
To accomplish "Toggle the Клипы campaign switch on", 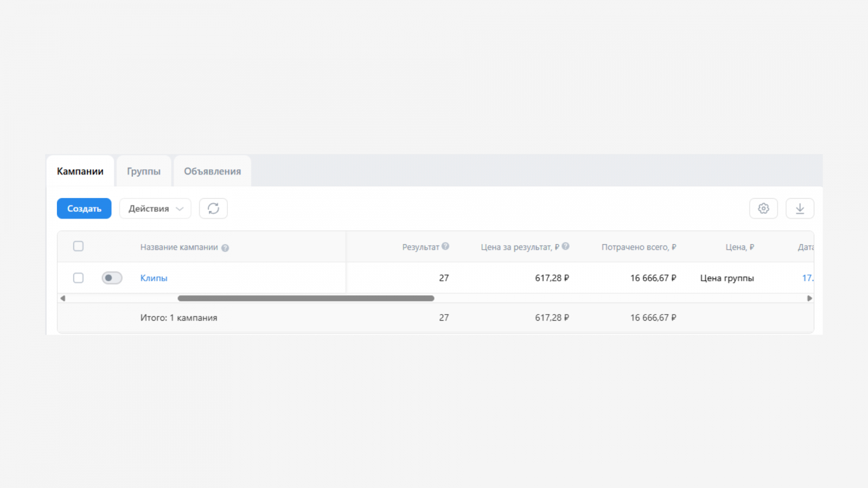I will (112, 278).
